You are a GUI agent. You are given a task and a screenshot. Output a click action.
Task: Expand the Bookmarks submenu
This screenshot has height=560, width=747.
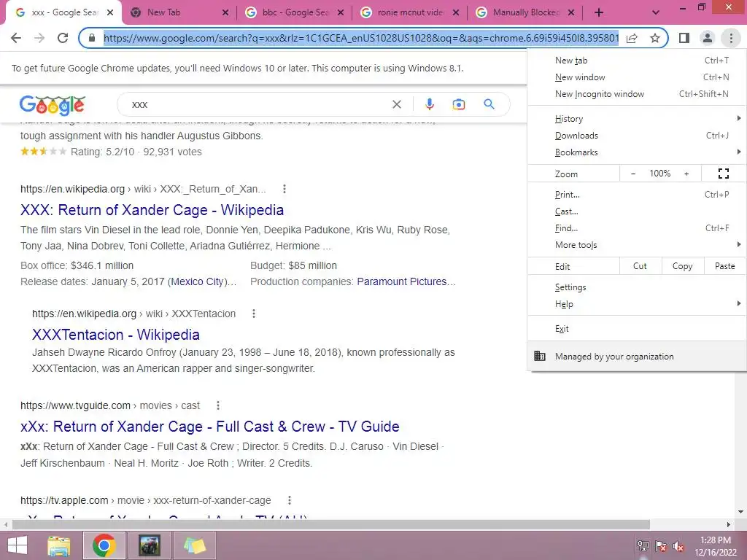(x=637, y=152)
